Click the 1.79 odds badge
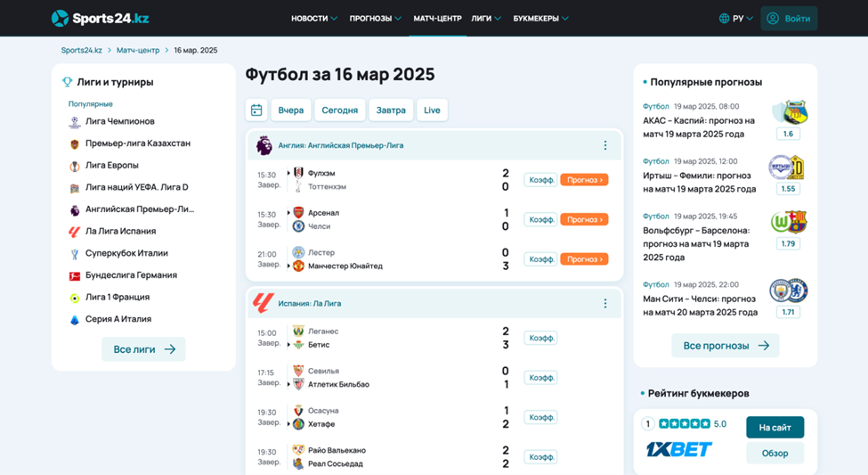 tap(788, 243)
